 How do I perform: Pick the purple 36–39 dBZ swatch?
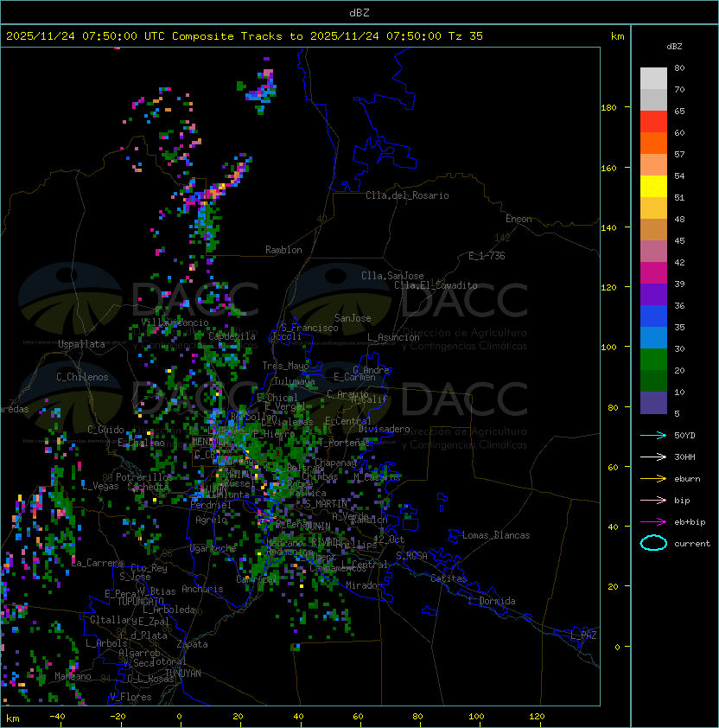point(653,294)
